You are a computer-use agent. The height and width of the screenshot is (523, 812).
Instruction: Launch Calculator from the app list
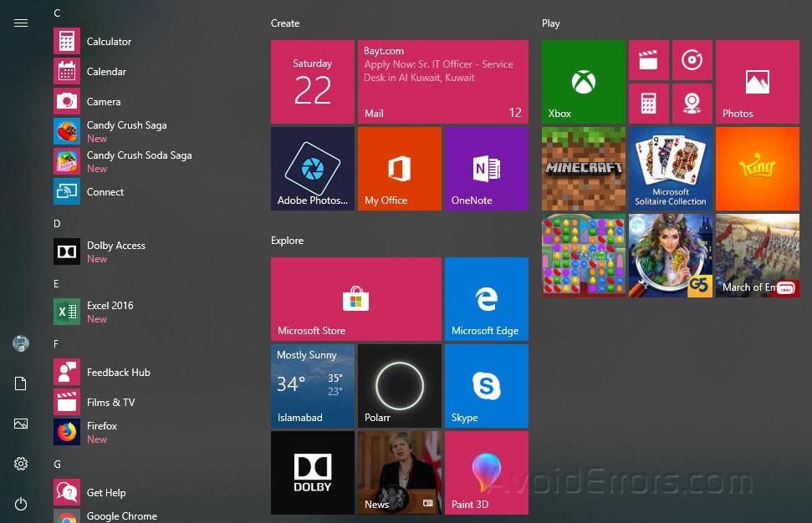[x=109, y=41]
